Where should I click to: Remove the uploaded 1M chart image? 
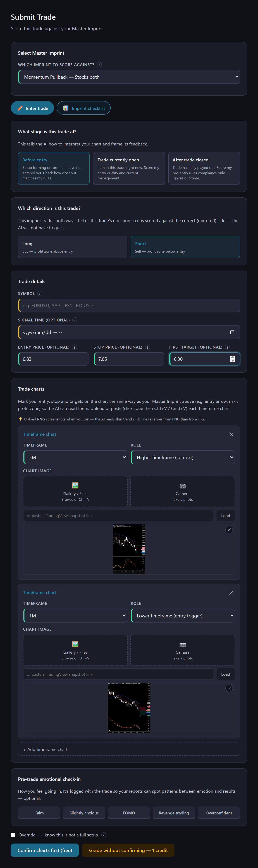229,688
